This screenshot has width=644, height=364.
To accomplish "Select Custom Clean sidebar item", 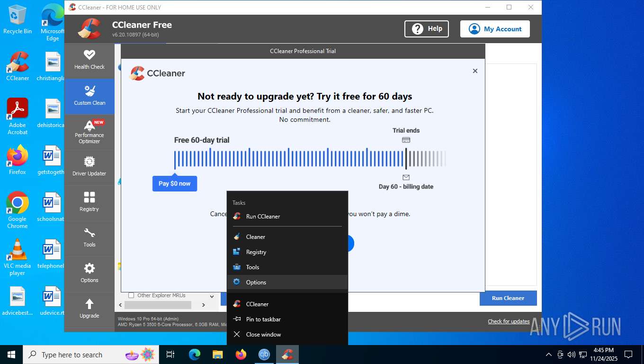I will [x=89, y=96].
